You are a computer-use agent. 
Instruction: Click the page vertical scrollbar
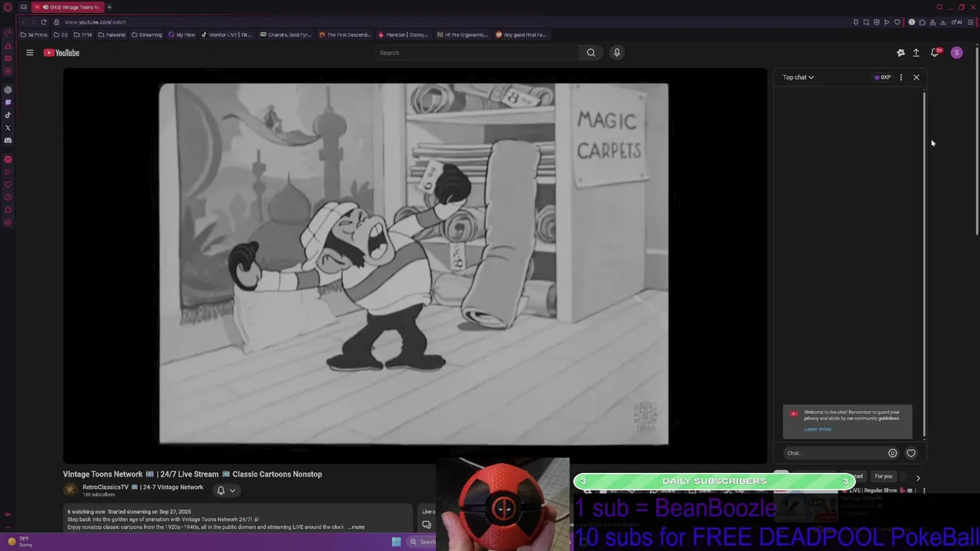(977, 142)
